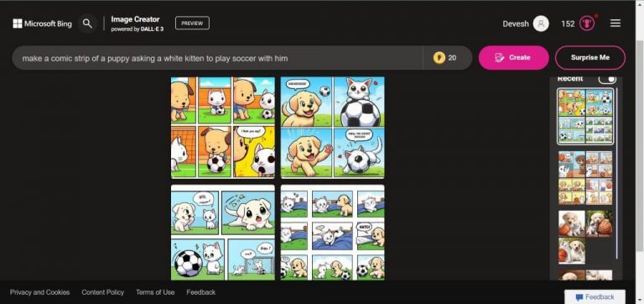Click the Feedback chat icon
The height and width of the screenshot is (304, 644).
tap(579, 297)
